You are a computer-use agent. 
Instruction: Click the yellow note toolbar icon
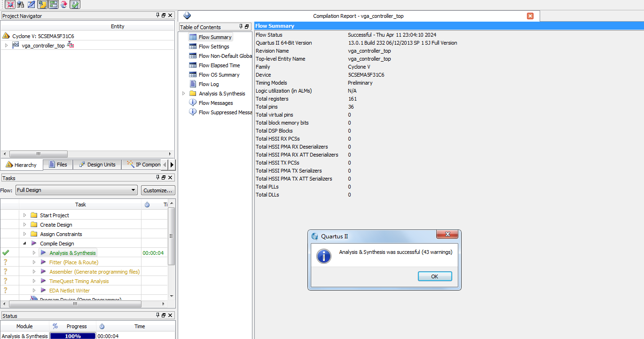[x=42, y=5]
